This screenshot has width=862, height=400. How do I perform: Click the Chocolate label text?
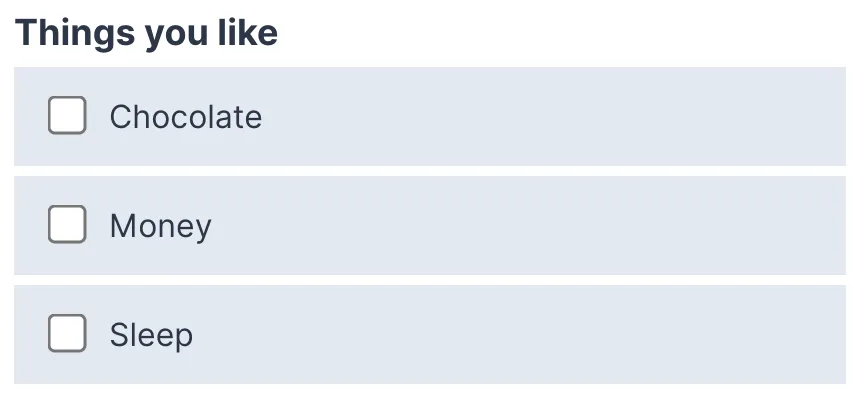[x=185, y=117]
